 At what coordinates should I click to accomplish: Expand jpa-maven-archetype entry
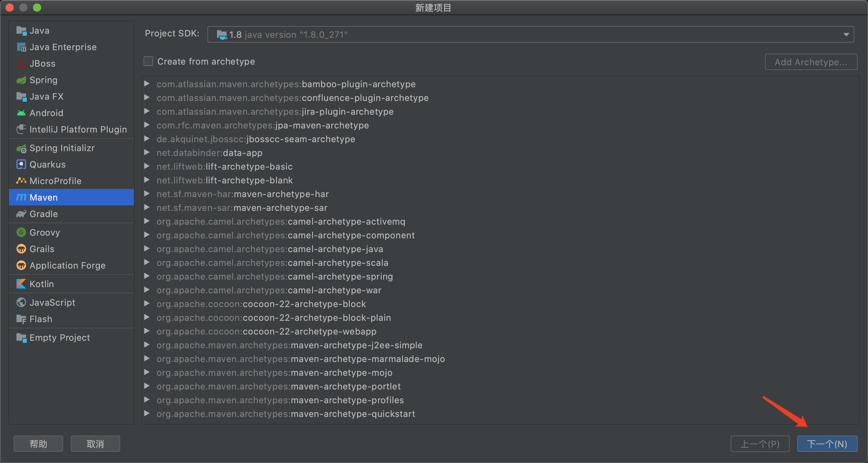[x=147, y=125]
